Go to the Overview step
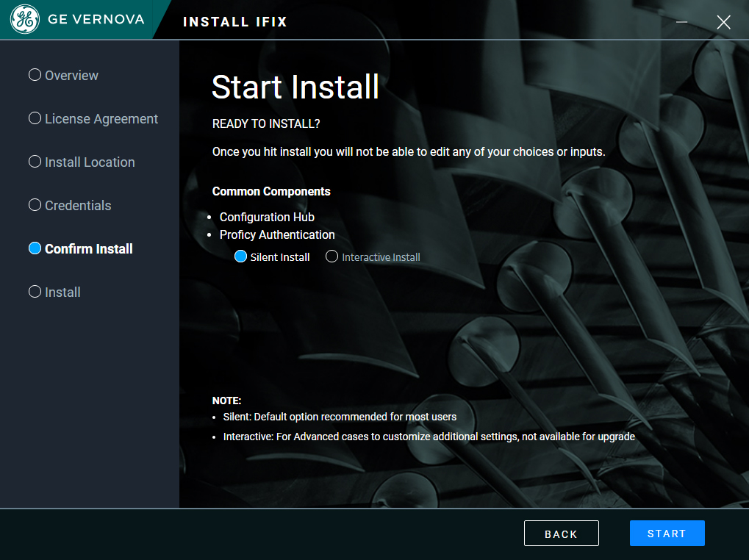 tap(63, 76)
